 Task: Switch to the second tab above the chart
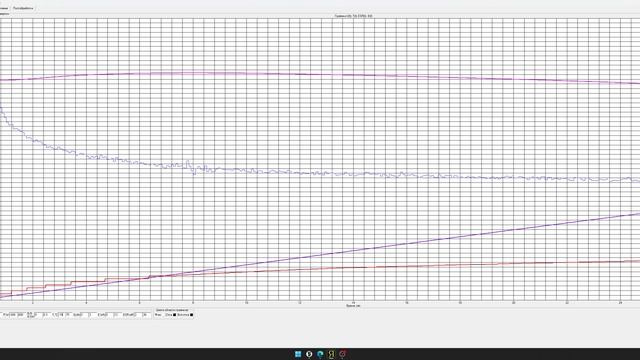pos(23,8)
